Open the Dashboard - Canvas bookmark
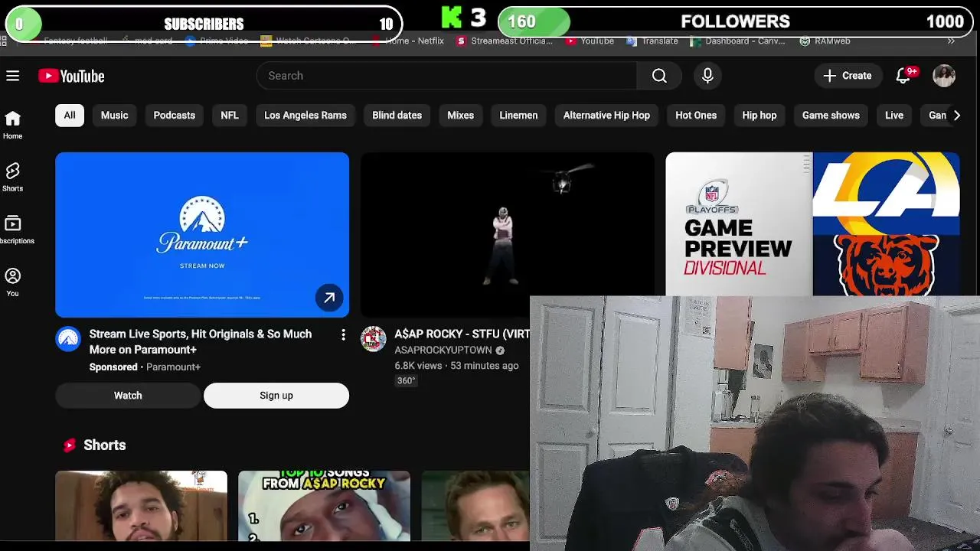Image resolution: width=980 pixels, height=551 pixels. coord(738,41)
